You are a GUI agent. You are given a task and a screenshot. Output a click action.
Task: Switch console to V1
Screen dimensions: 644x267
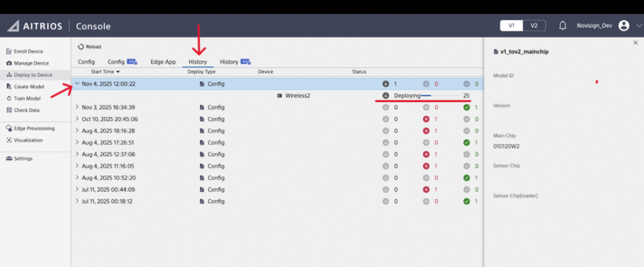pyautogui.click(x=511, y=26)
